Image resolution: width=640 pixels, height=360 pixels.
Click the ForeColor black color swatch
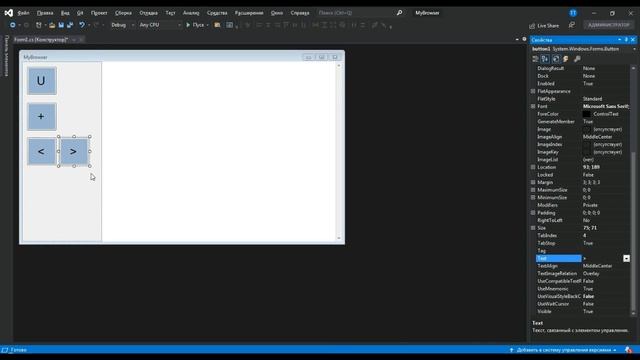point(587,114)
